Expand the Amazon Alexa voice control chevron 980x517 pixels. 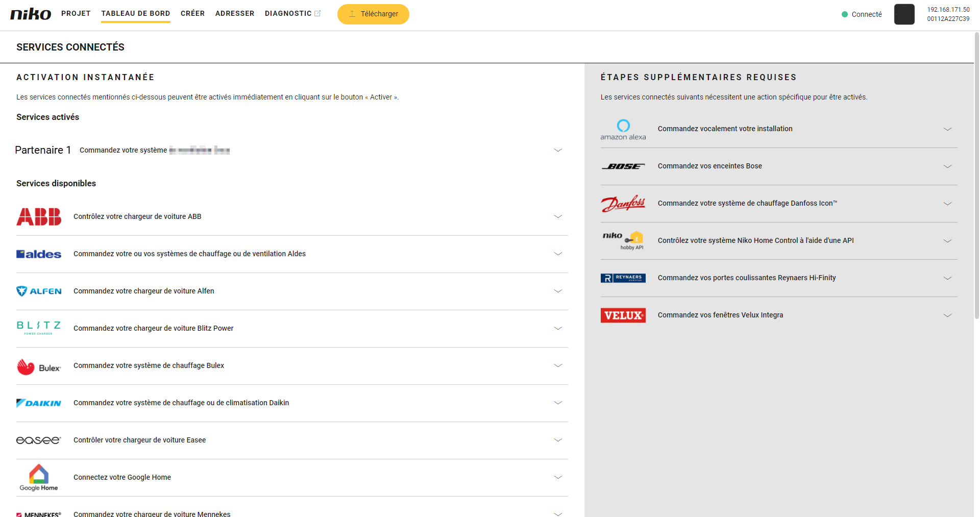947,129
